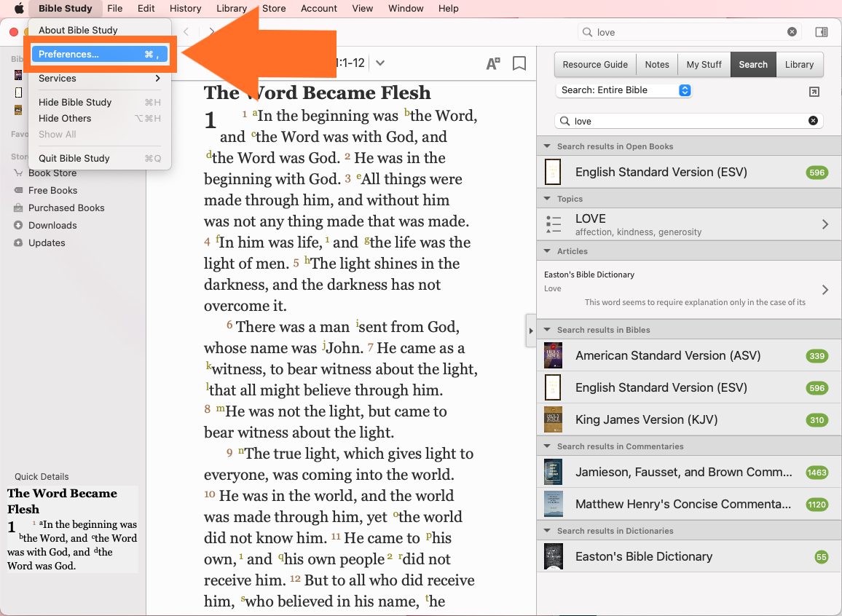Screen dimensions: 842x616
Task: Clear the love search in the panel field
Action: tap(813, 121)
